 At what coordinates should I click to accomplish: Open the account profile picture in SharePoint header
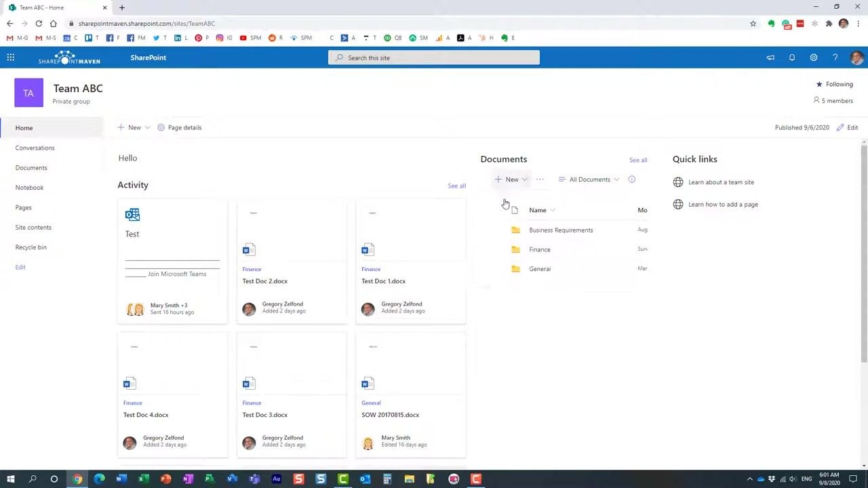point(856,58)
